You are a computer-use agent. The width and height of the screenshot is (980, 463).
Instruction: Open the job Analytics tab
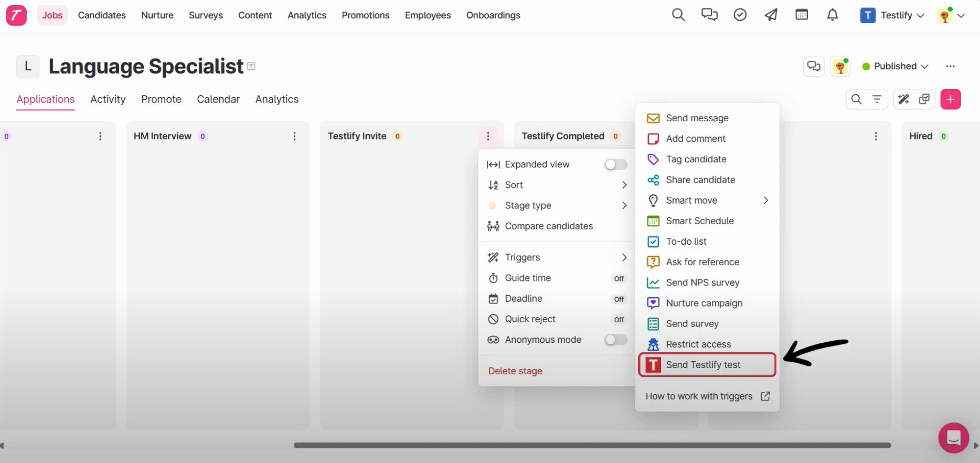[277, 99]
